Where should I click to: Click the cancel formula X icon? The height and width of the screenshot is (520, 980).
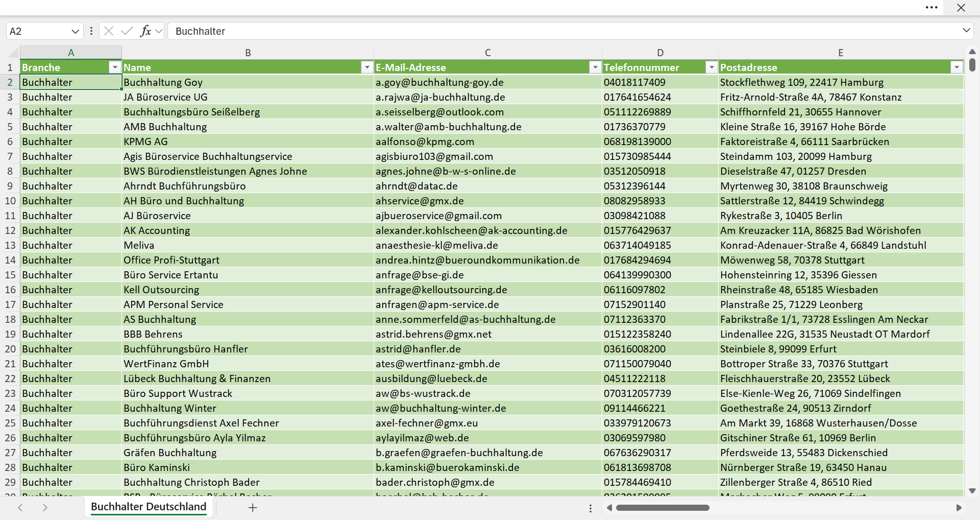(x=109, y=31)
